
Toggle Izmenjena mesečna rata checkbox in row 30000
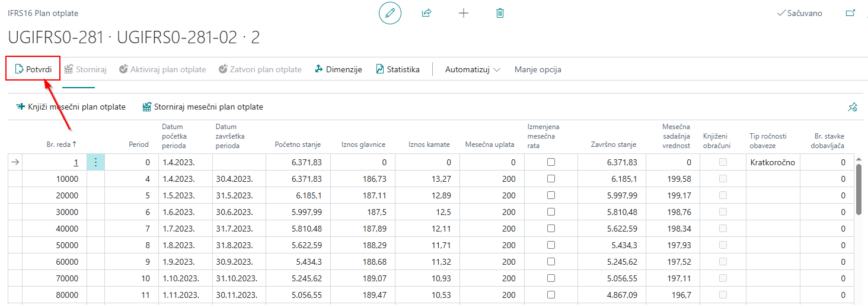pos(551,212)
